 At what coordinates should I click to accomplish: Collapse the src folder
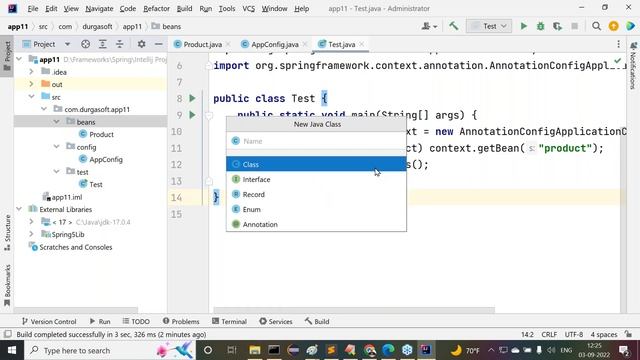click(x=31, y=97)
